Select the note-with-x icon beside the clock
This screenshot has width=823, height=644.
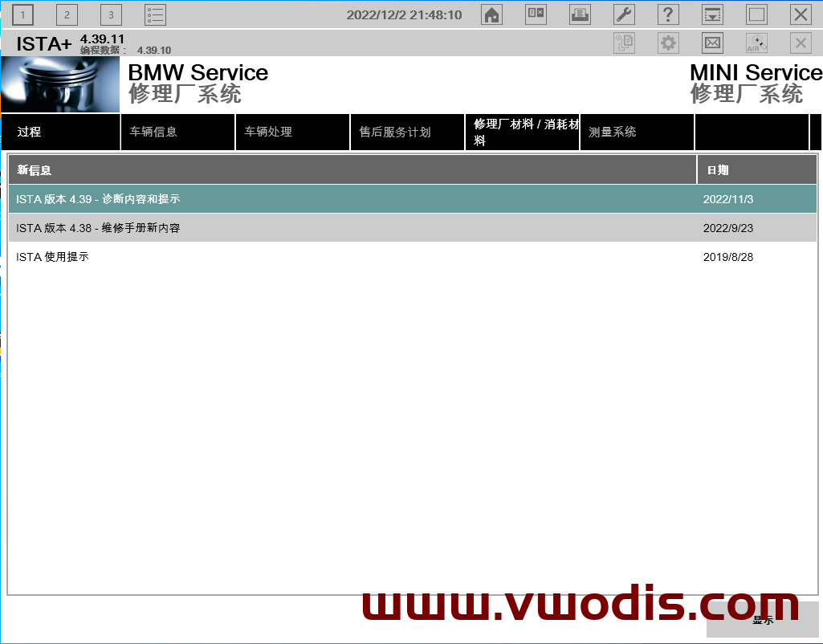(536, 14)
